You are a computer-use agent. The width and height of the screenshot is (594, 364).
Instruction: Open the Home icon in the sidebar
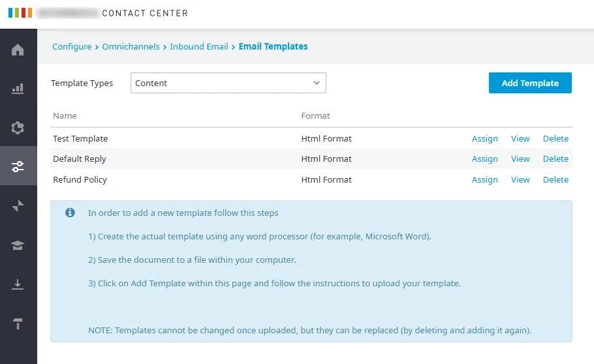tap(18, 50)
